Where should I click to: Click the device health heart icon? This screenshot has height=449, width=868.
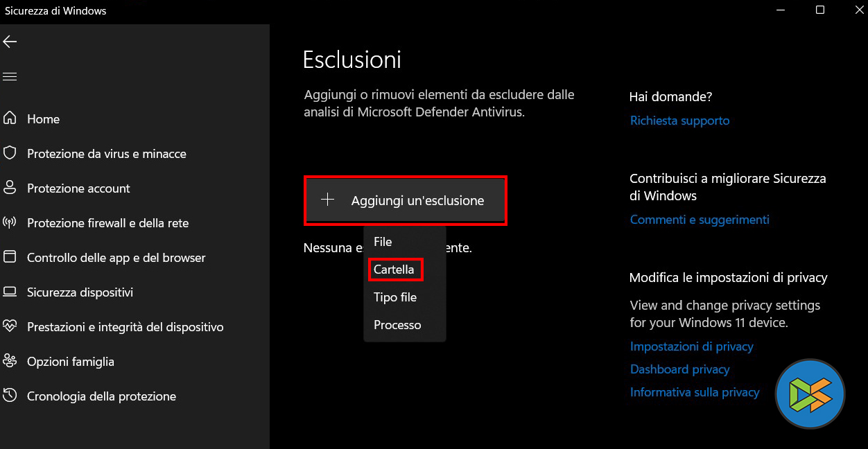(10, 326)
